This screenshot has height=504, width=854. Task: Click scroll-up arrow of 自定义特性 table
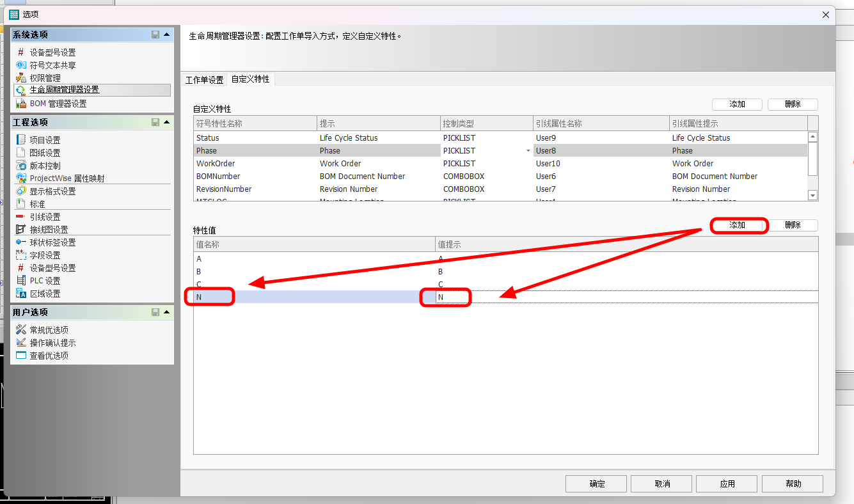pyautogui.click(x=812, y=137)
